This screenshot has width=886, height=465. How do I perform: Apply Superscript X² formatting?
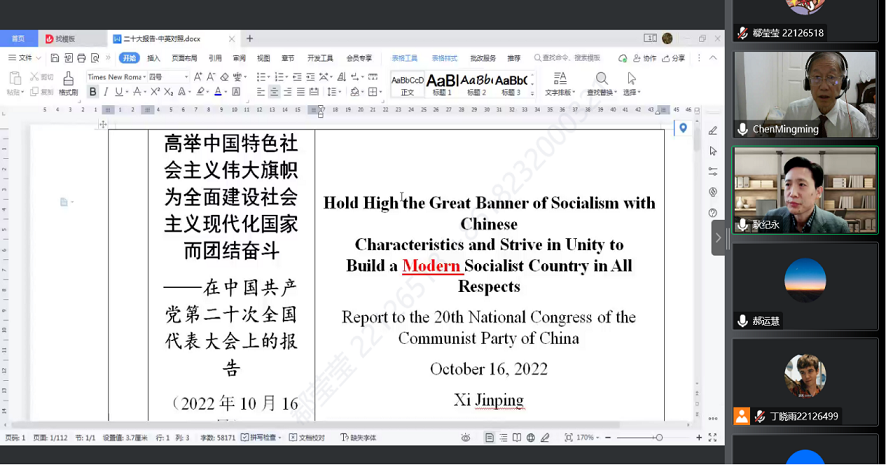click(155, 92)
